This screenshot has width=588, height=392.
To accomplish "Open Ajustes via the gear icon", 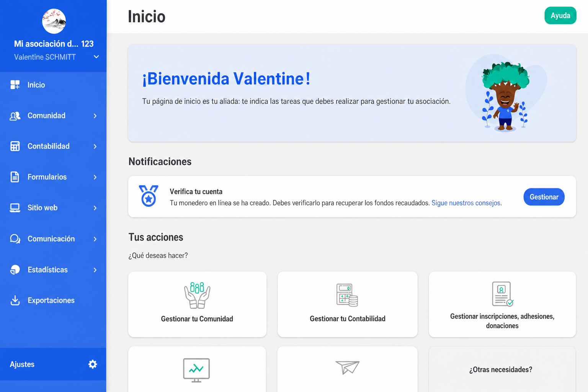I will [x=93, y=364].
